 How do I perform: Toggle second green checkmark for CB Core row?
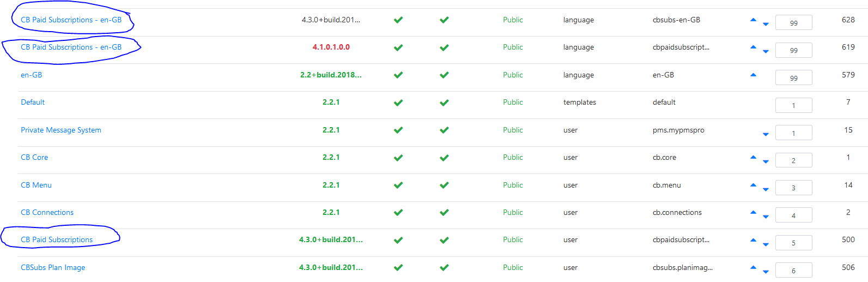click(444, 158)
